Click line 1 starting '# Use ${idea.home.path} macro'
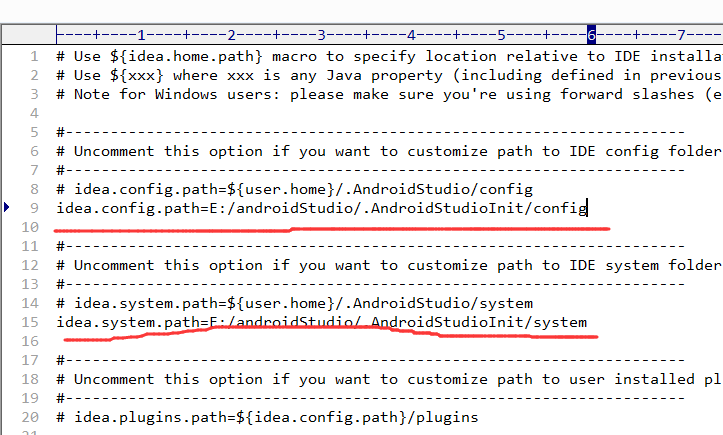Image resolution: width=723 pixels, height=435 pixels. (389, 56)
